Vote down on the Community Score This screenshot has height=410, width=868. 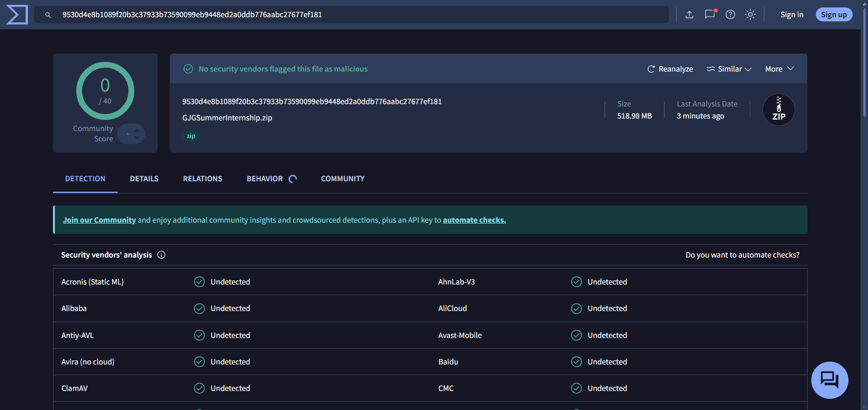click(137, 138)
